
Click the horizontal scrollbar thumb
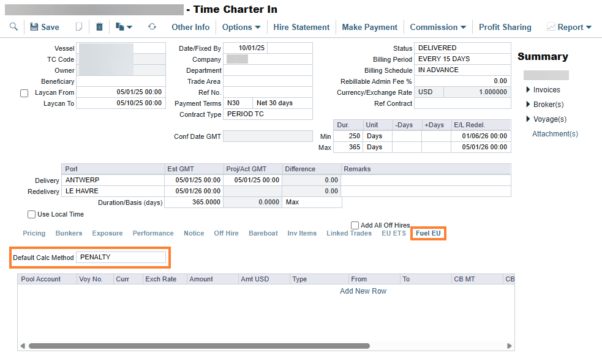(x=199, y=346)
